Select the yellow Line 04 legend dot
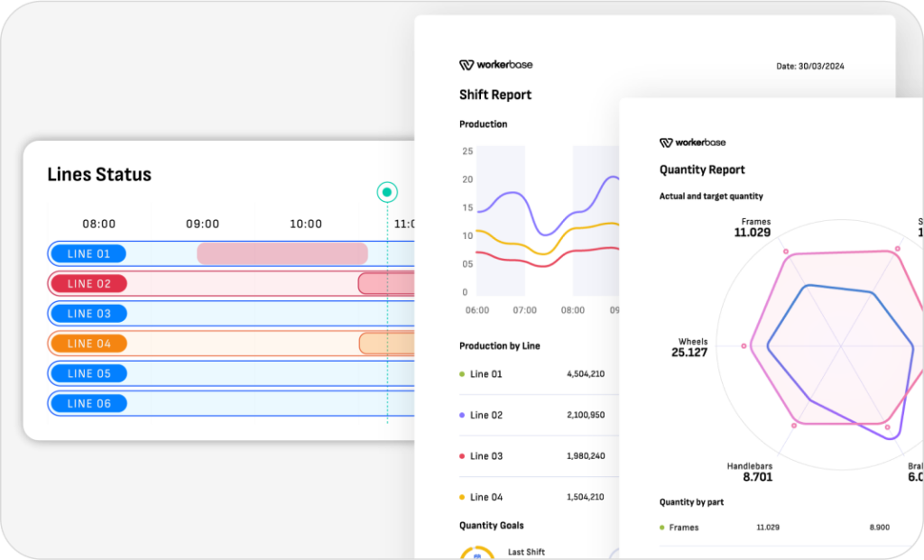 [x=463, y=496]
